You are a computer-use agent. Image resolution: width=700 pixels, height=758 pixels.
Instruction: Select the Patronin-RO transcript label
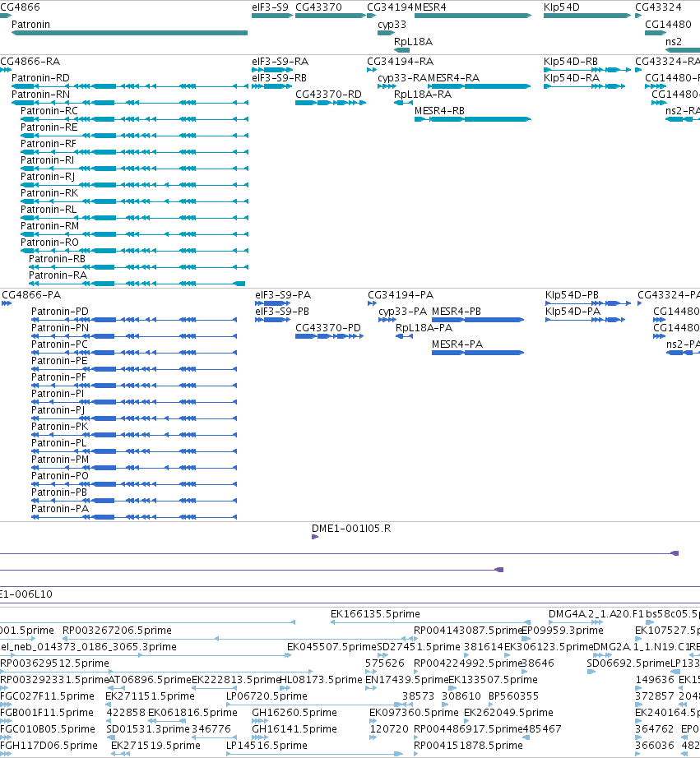click(x=49, y=243)
